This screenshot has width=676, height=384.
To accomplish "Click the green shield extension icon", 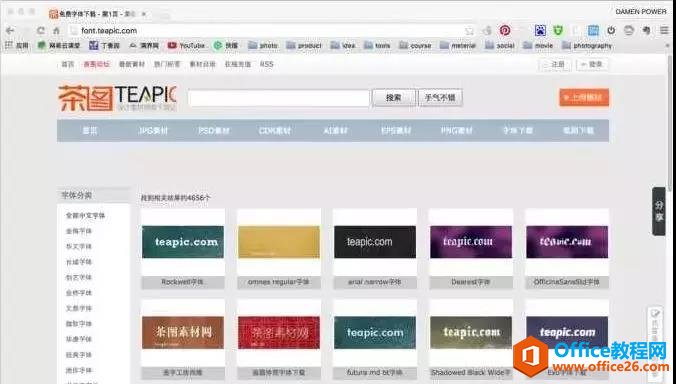I will (558, 30).
